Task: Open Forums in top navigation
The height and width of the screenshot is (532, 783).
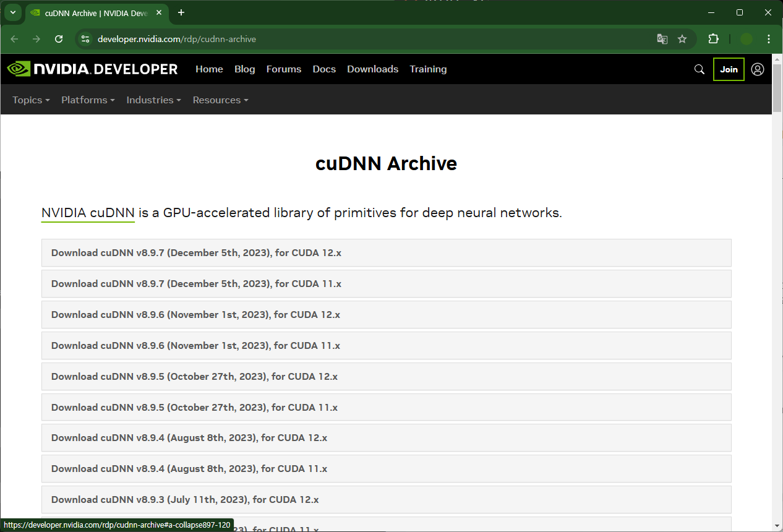Action: point(284,69)
